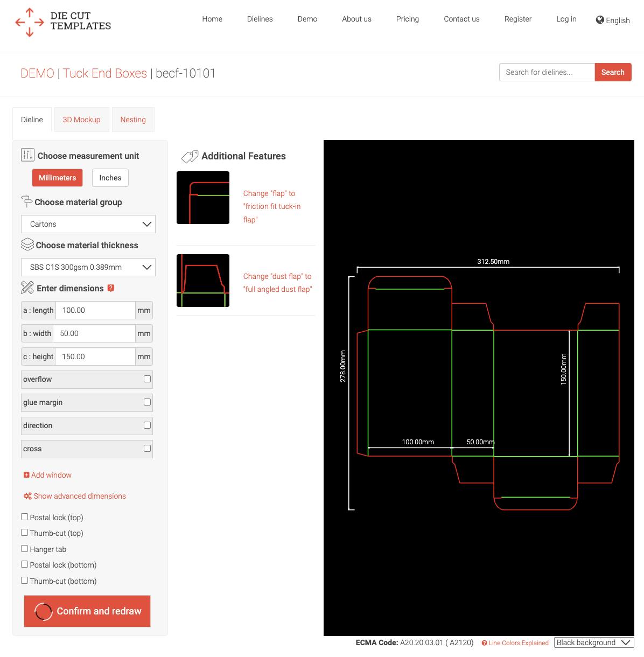Open the Cartons material group dropdown

point(88,224)
